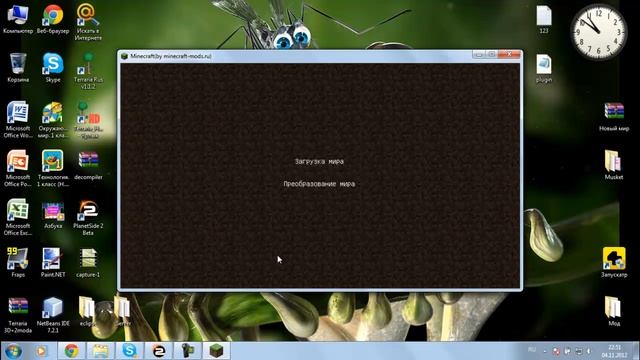640x360 pixels.
Task: Select the Азбука desktop shortcut
Action: tap(53, 214)
